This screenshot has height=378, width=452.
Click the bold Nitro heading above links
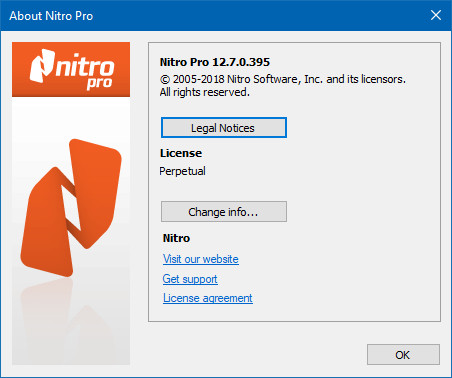pos(176,238)
